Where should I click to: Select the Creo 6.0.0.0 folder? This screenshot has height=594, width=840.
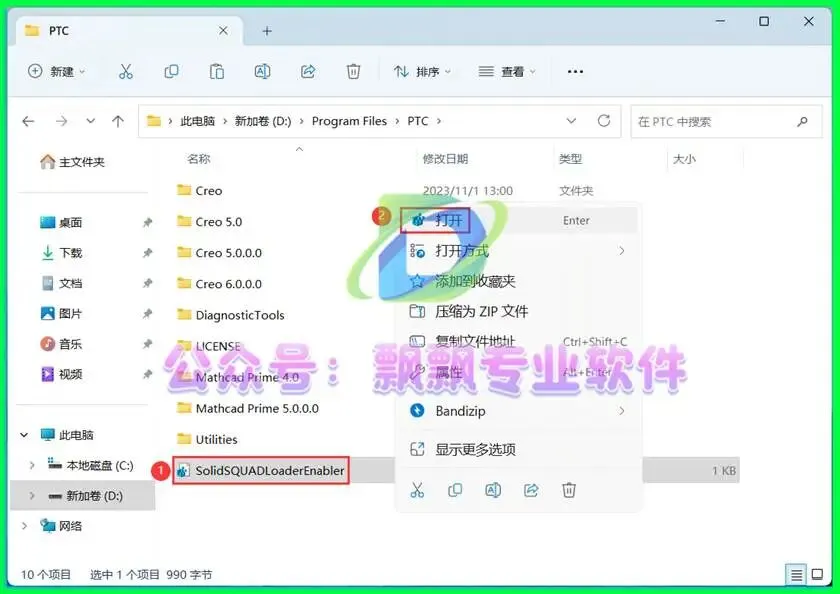coord(220,284)
